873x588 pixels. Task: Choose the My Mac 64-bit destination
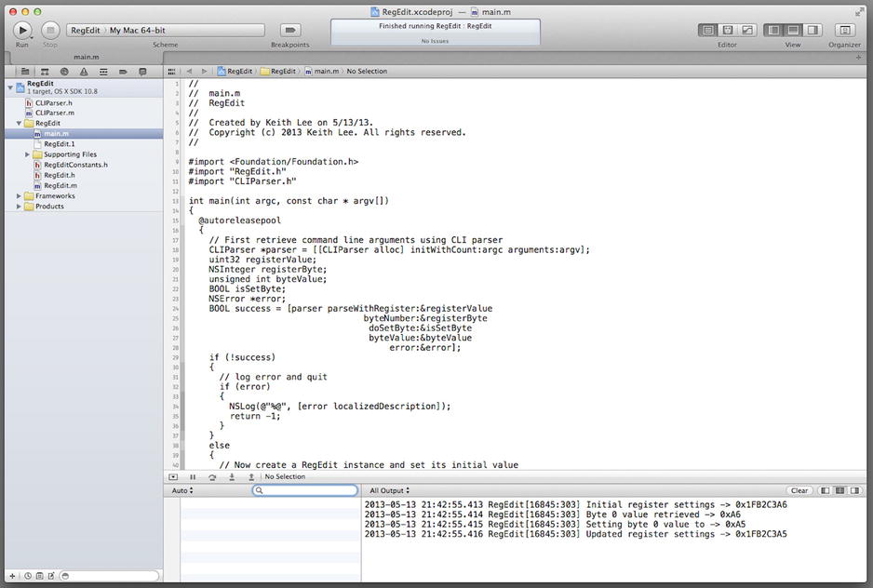(137, 31)
